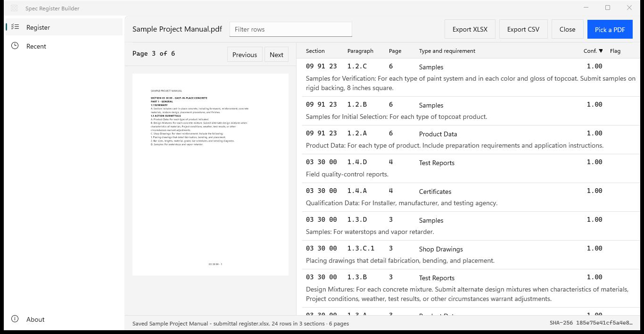Maximize the Spec Register Builder window

tap(608, 8)
